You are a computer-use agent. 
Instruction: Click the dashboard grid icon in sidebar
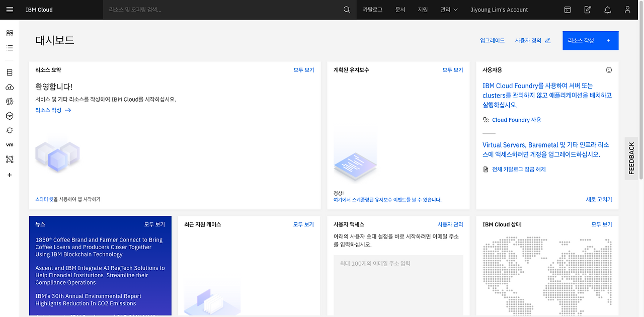point(9,33)
